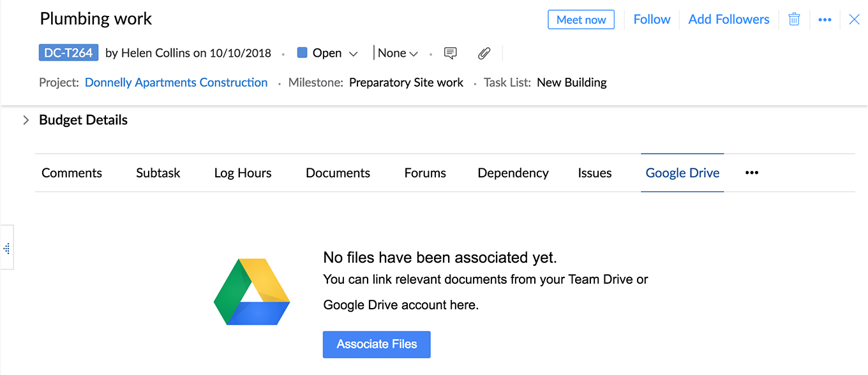The width and height of the screenshot is (868, 375).
Task: Open the Log Hours tab
Action: tap(243, 173)
